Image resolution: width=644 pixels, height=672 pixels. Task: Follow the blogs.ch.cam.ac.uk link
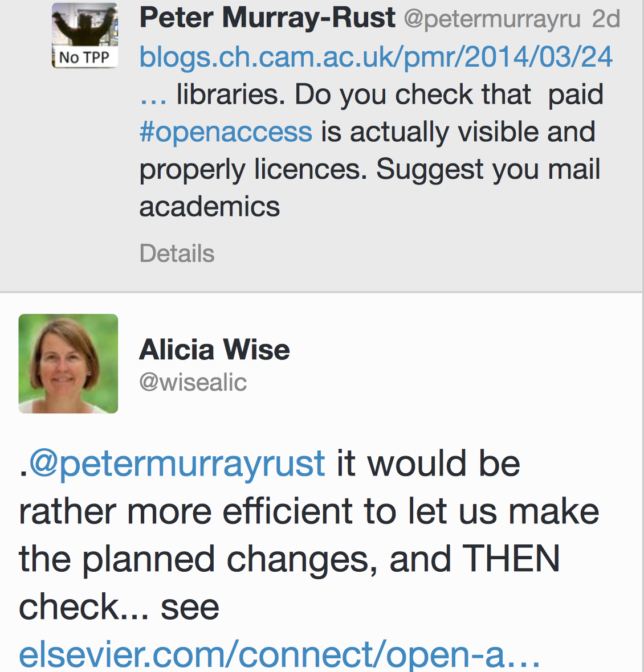(376, 57)
